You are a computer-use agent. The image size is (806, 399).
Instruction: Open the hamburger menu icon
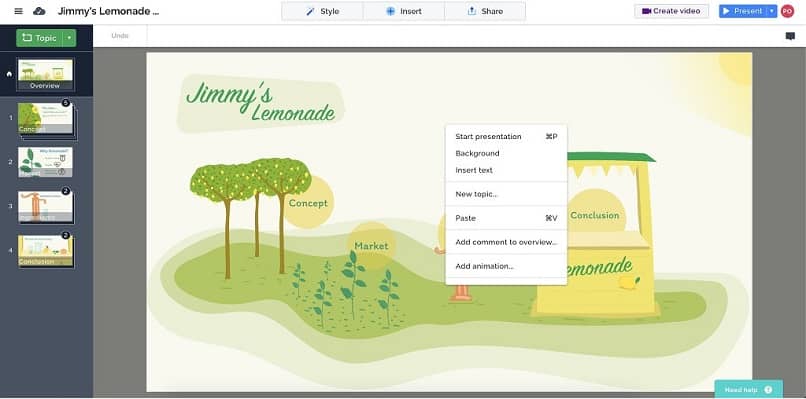click(x=19, y=11)
